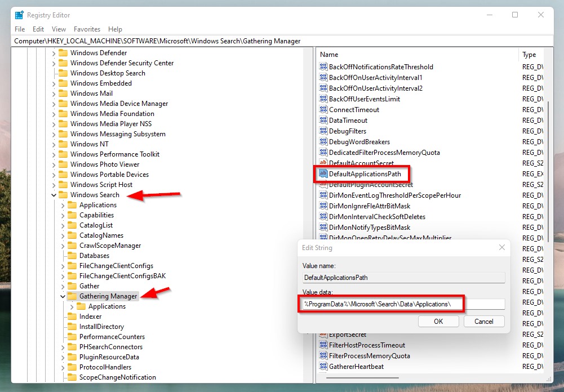Select the DirMonEventLogThresholdPerScopePerHour value
Screen dimensions: 564x392
tap(395, 195)
